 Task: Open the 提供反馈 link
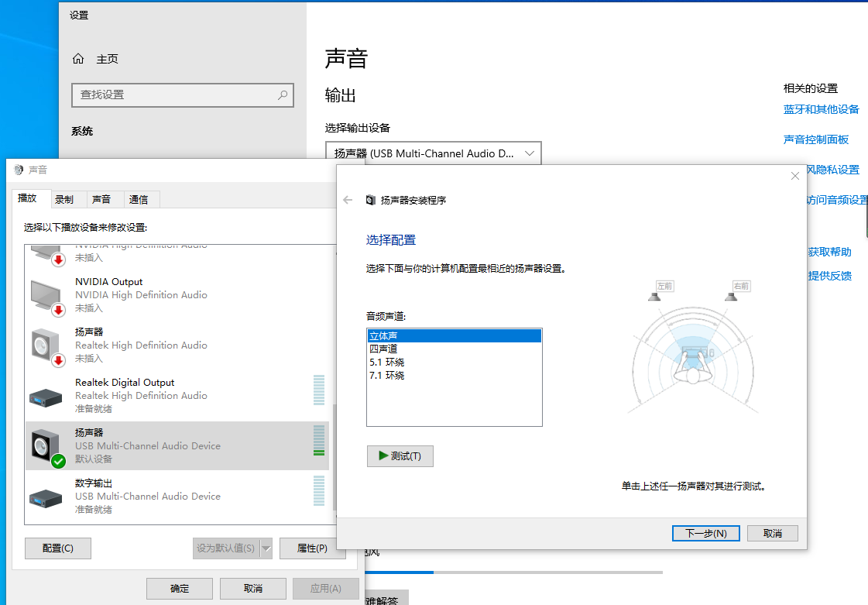click(x=829, y=276)
